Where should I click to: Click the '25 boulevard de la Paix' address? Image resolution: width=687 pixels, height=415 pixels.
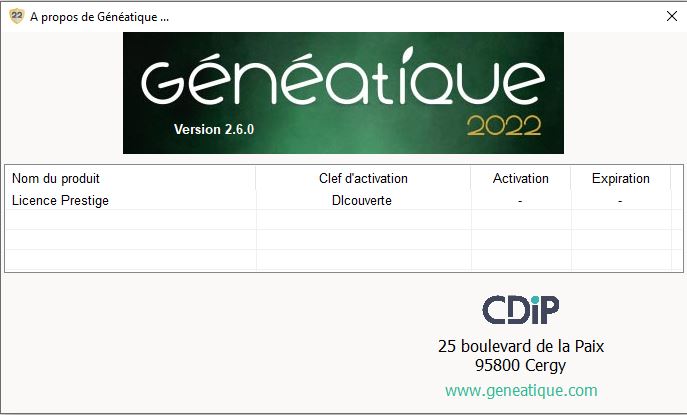click(x=521, y=346)
